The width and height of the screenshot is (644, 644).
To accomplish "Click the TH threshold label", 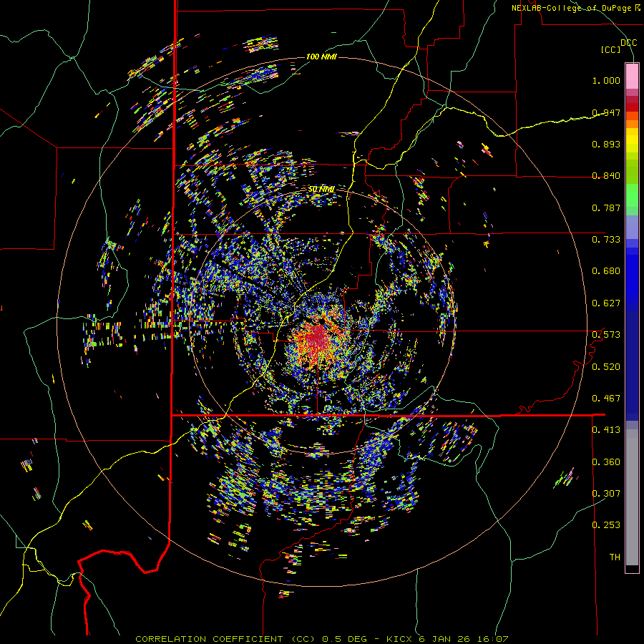I will (x=615, y=557).
